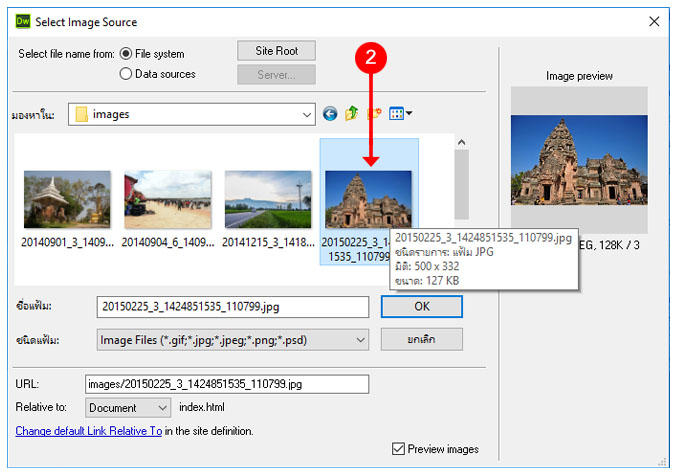This screenshot has width=676, height=475.
Task: Toggle the Preview images checkbox
Action: (x=399, y=449)
